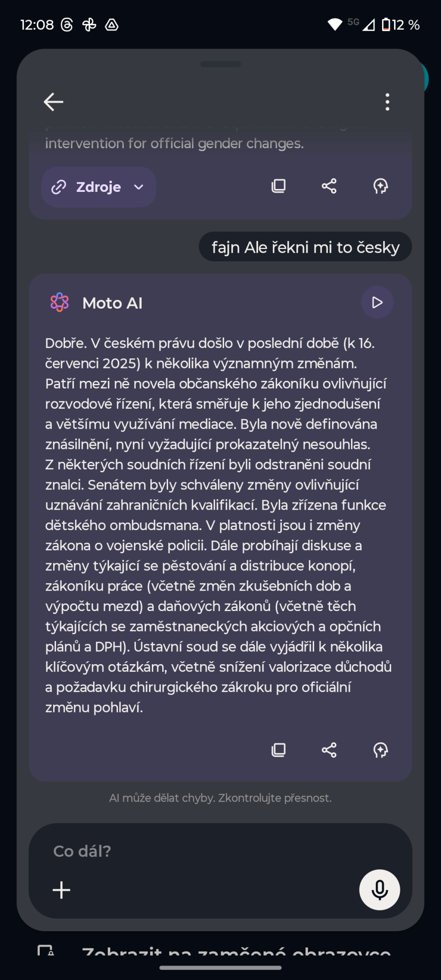Tap the AI sparkle icon under Czech response

pos(380,750)
